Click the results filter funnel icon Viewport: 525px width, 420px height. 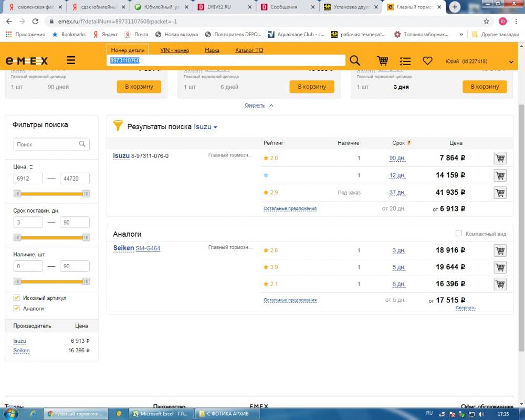tap(118, 125)
